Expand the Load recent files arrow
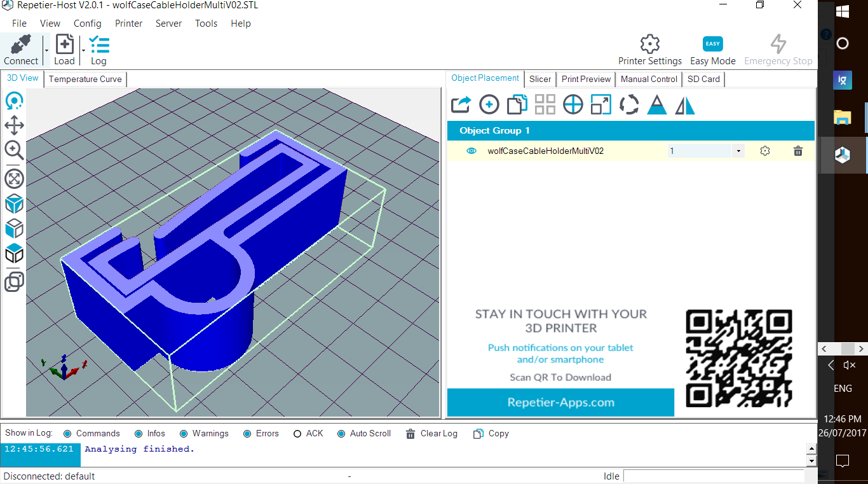The width and height of the screenshot is (868, 484). [x=84, y=50]
